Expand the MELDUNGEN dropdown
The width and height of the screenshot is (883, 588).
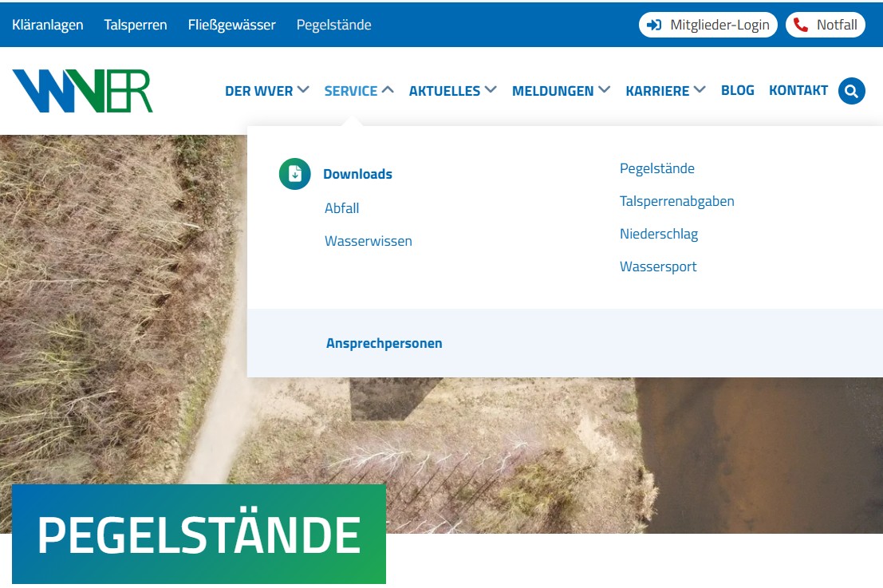(561, 91)
